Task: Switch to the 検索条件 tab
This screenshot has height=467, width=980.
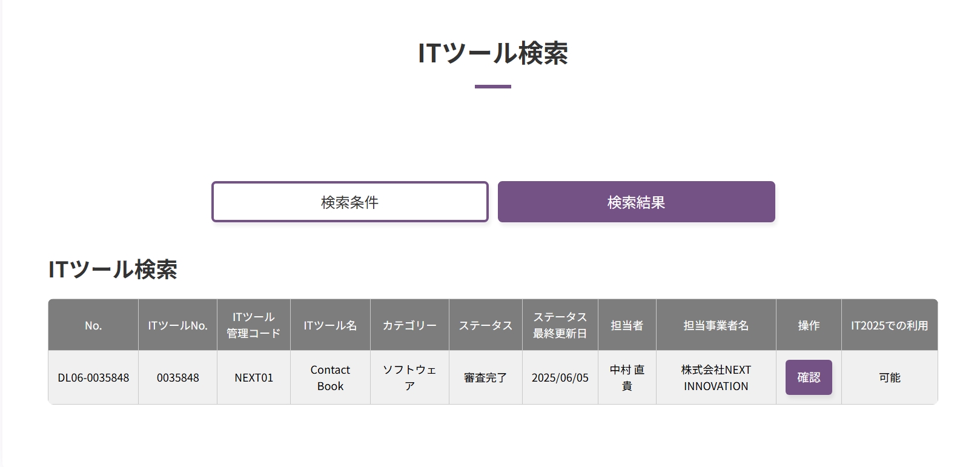Action: 349,202
